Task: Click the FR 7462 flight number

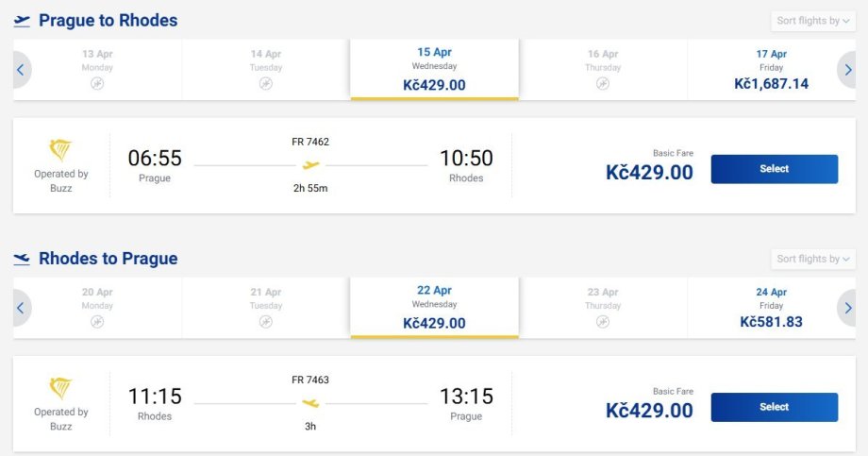Action: pos(310,143)
